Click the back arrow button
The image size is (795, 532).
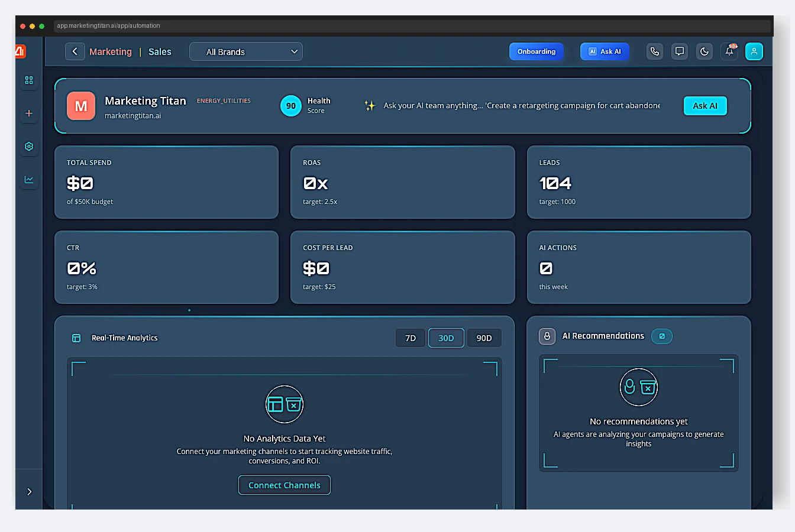pos(75,51)
